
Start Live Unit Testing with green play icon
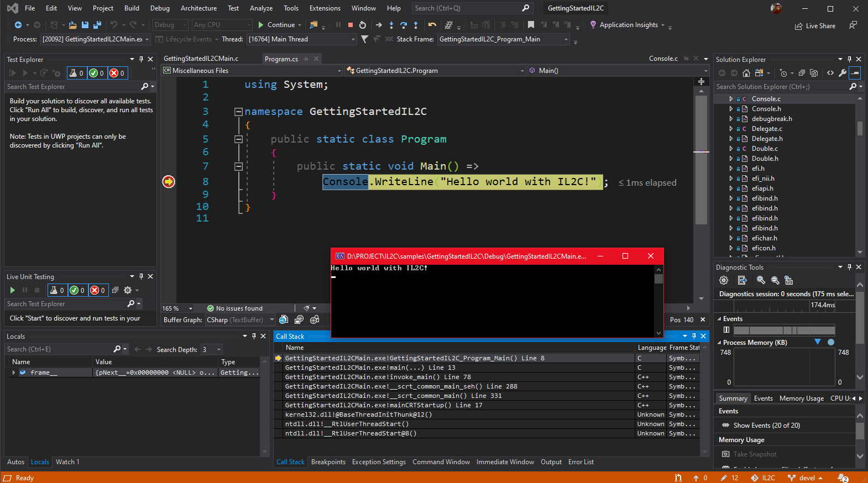pyautogui.click(x=13, y=290)
